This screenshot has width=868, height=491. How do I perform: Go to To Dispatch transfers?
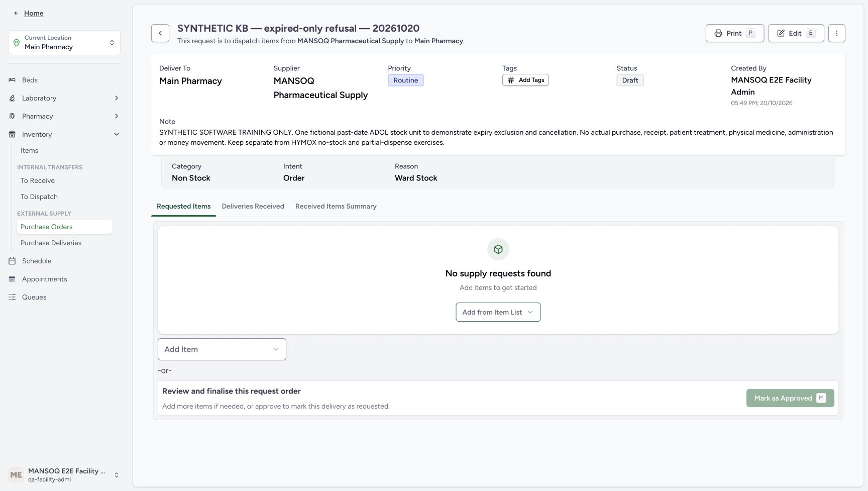pos(64,197)
